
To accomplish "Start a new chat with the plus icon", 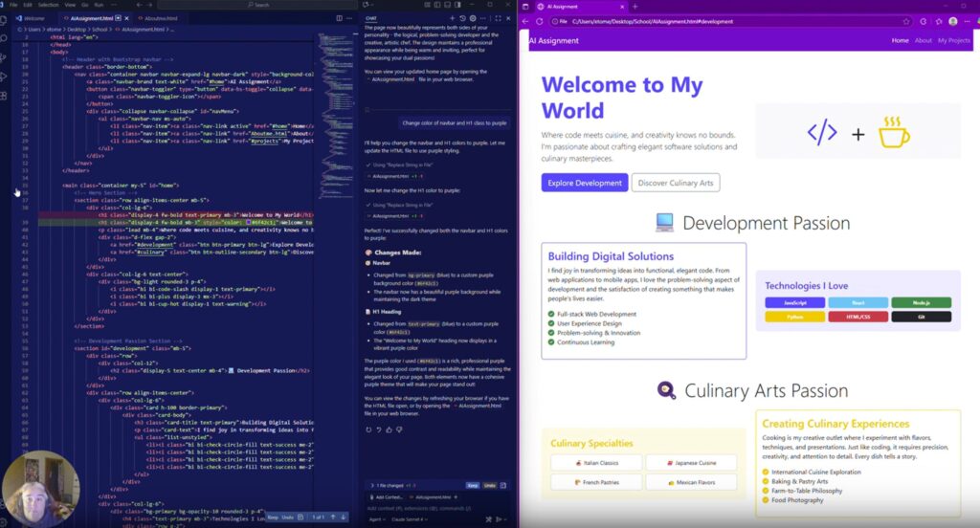I will 453,18.
